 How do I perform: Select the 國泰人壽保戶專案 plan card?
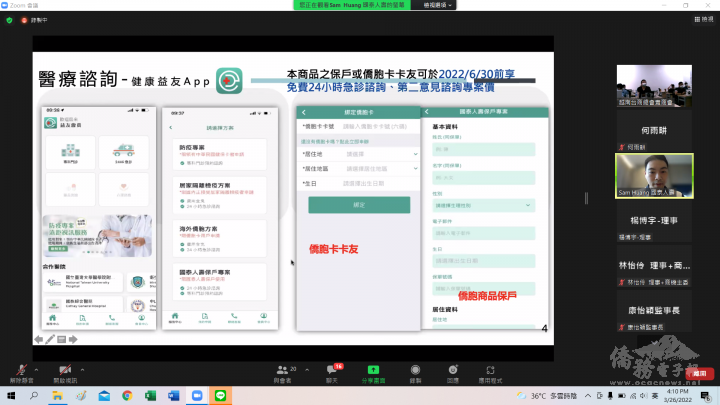(220, 281)
